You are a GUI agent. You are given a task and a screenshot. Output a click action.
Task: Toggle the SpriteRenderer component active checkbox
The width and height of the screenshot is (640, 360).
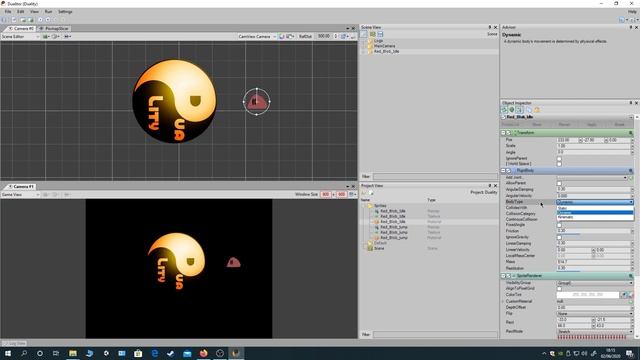[x=509, y=276]
